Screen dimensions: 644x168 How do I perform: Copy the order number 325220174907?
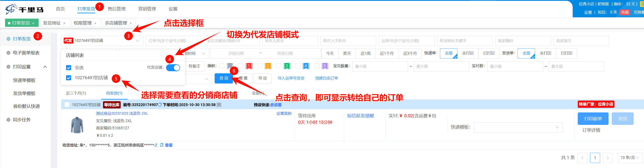[x=160, y=105]
